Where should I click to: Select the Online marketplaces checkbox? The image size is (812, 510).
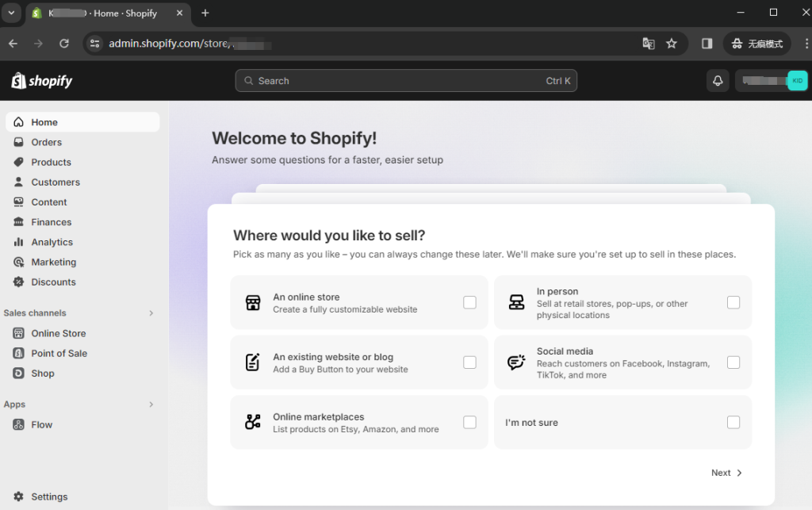click(469, 422)
